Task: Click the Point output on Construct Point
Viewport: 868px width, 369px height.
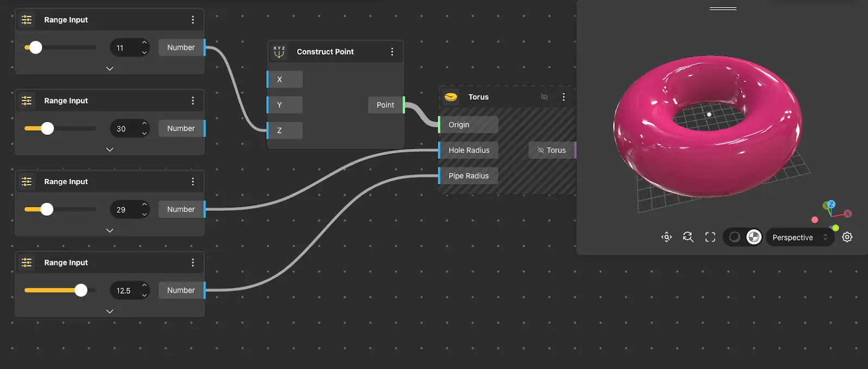Action: click(386, 105)
